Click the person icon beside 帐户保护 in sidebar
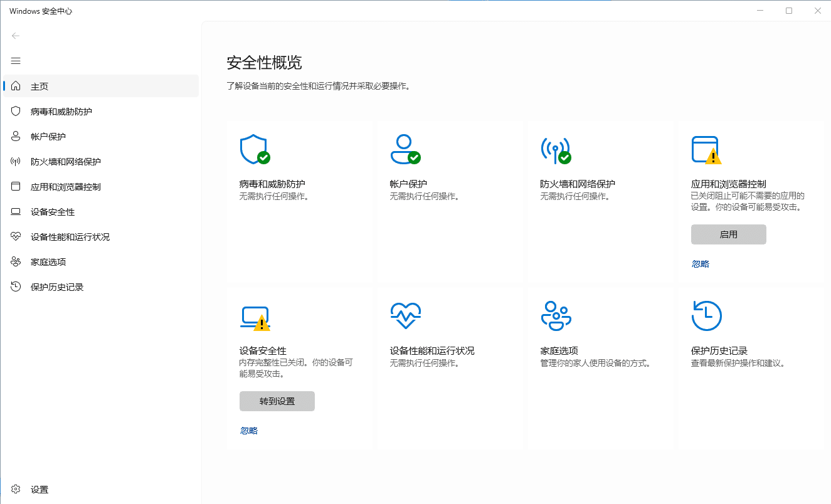 click(16, 136)
